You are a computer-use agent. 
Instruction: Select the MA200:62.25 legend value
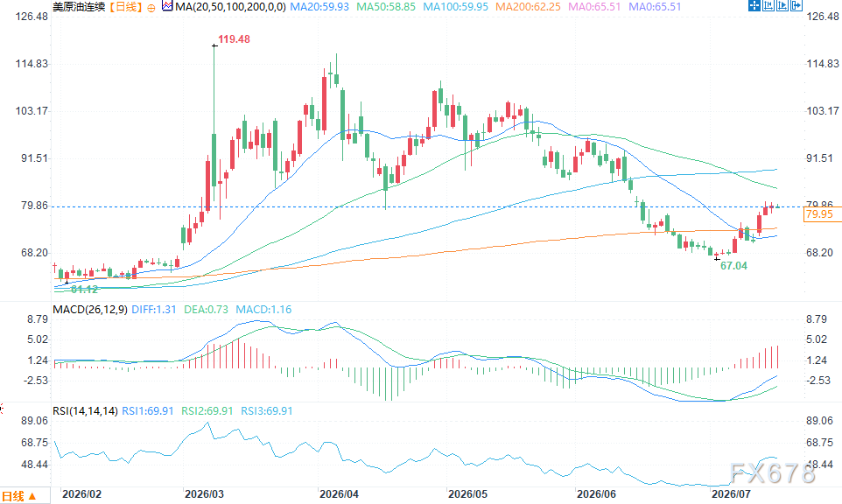(x=528, y=7)
